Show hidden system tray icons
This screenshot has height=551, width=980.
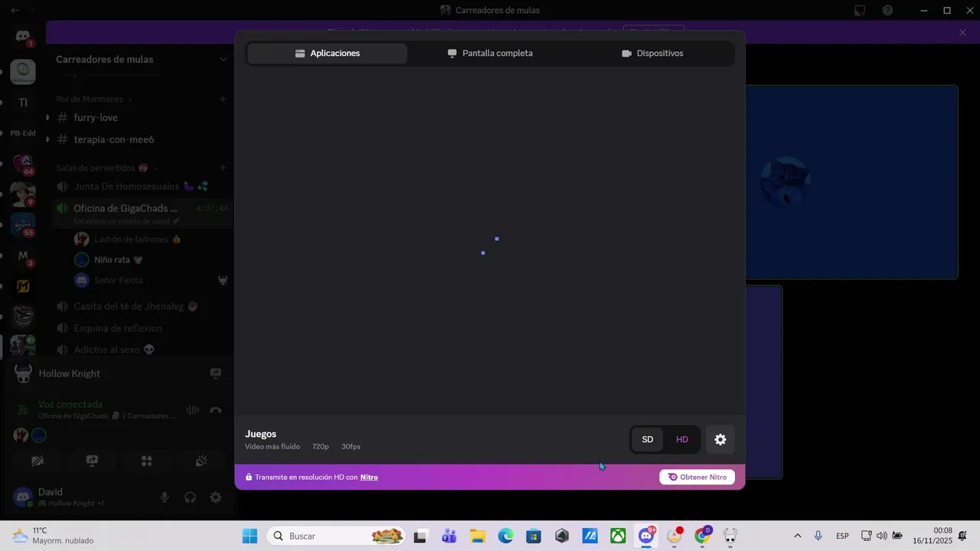coord(797,536)
